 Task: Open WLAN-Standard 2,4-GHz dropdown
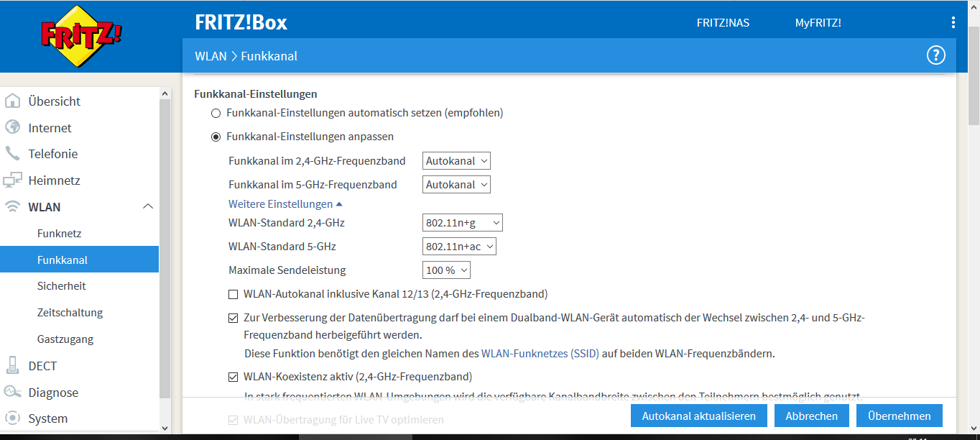[x=462, y=223]
